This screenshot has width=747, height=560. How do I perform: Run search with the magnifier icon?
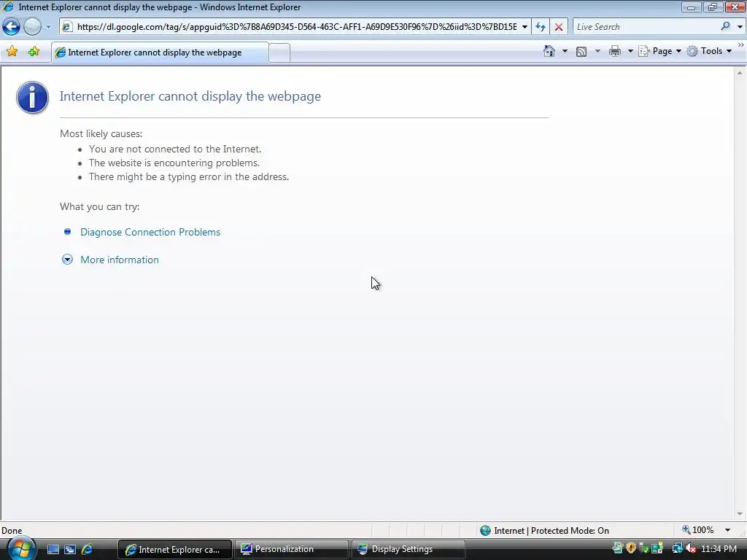726,27
